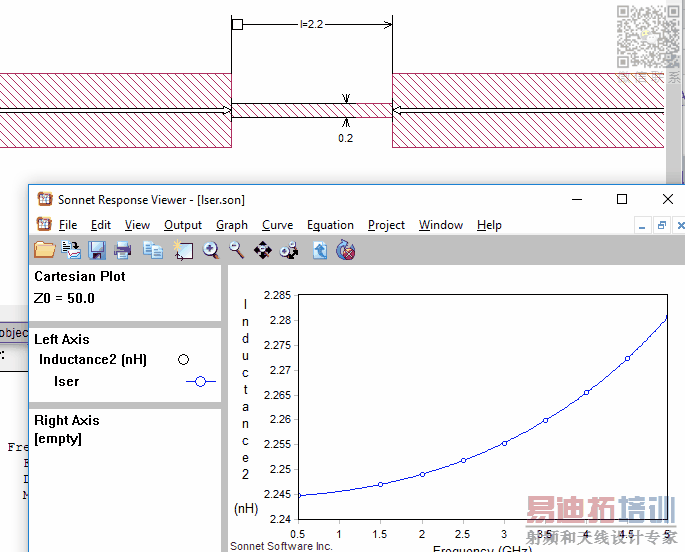Screen dimensions: 685x552
Task: Click the curve data point at 4 GHz
Action: coord(586,393)
